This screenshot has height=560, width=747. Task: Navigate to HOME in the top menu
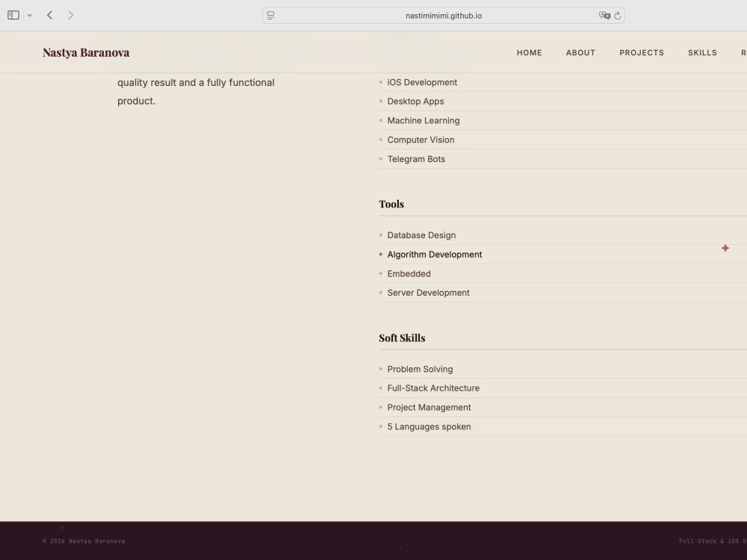point(530,53)
